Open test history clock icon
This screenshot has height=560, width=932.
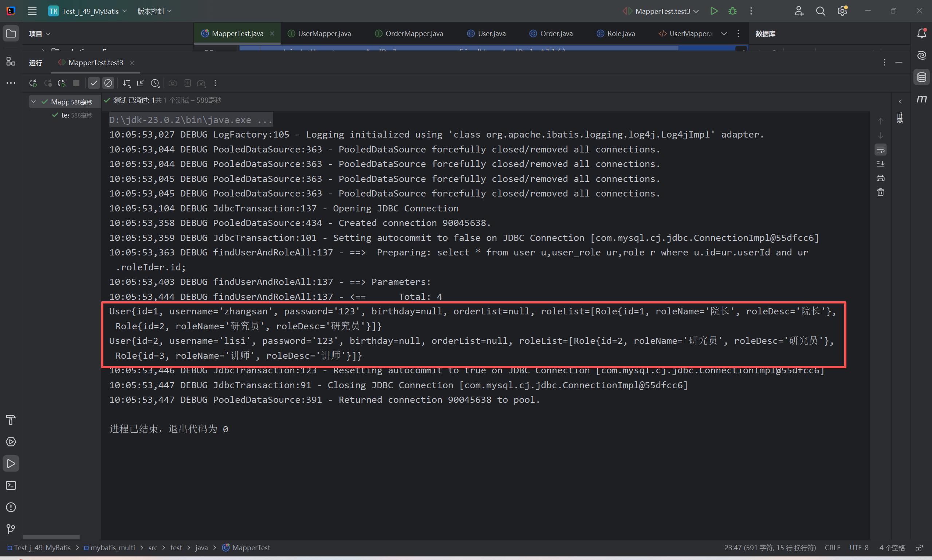(155, 83)
